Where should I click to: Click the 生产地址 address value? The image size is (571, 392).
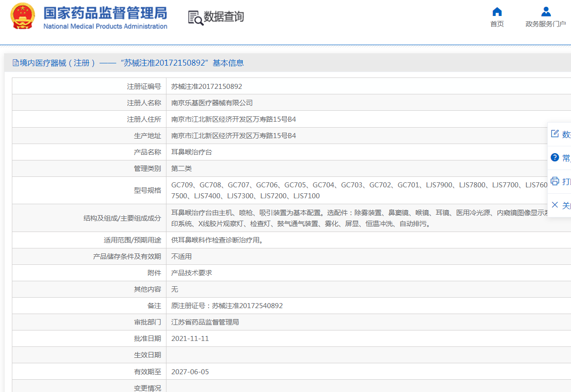(x=234, y=135)
